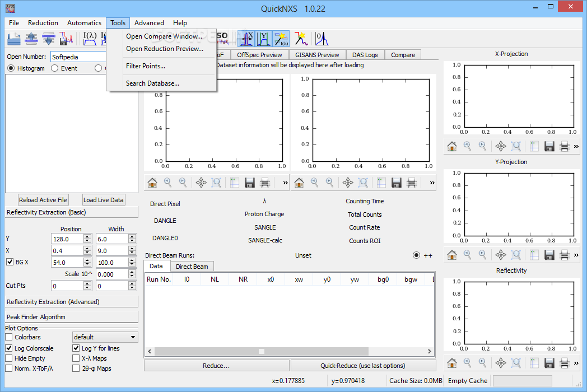
Task: Click the Load Live Data button
Action: click(103, 200)
